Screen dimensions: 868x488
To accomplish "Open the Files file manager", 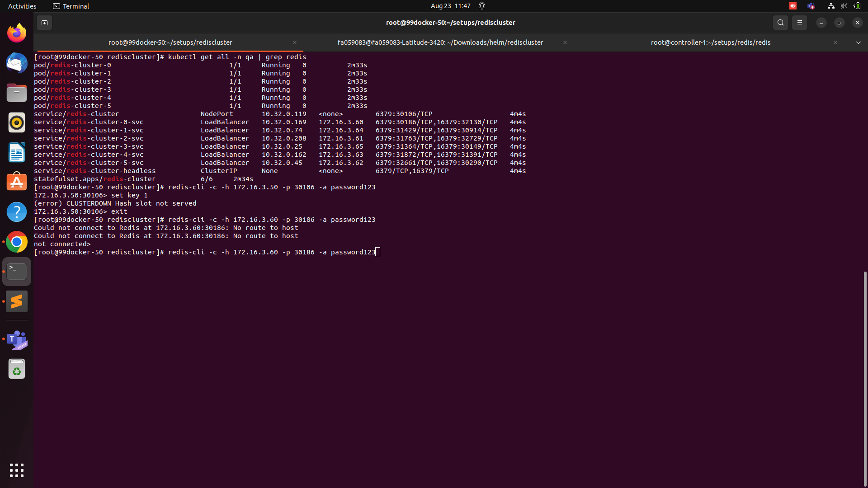I will [x=16, y=93].
